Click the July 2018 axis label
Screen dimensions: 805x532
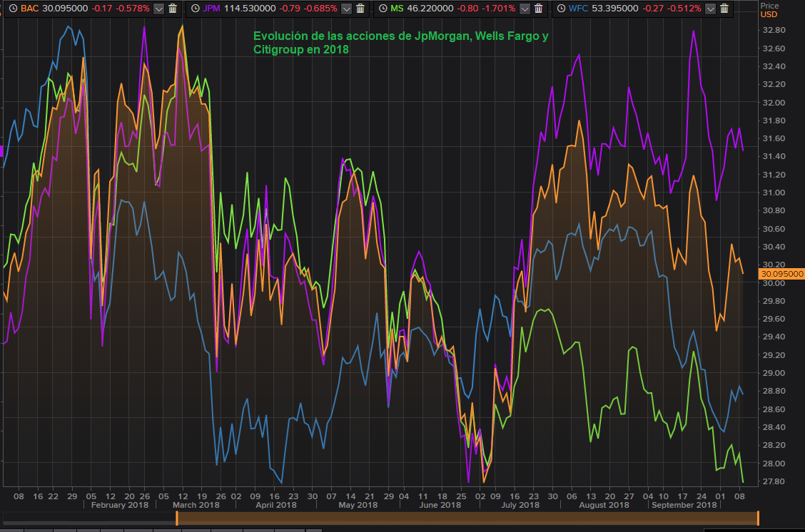tap(520, 505)
